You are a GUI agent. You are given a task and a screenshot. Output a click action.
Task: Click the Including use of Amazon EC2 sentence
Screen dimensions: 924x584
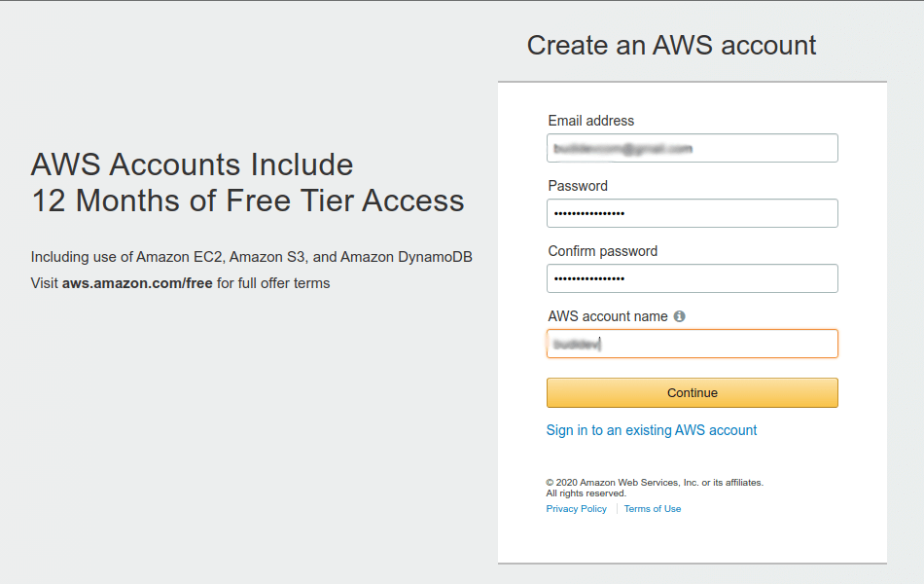point(252,257)
